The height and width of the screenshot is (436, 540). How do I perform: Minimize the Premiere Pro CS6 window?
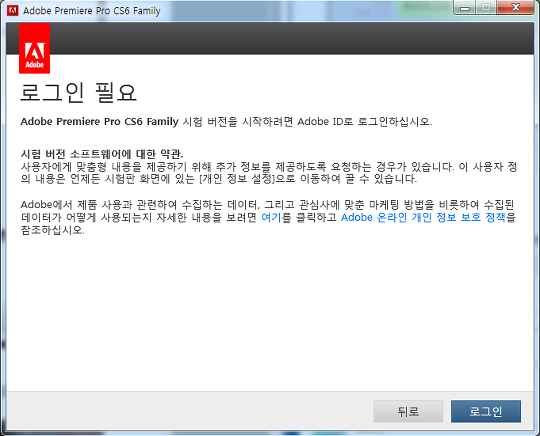click(x=465, y=8)
